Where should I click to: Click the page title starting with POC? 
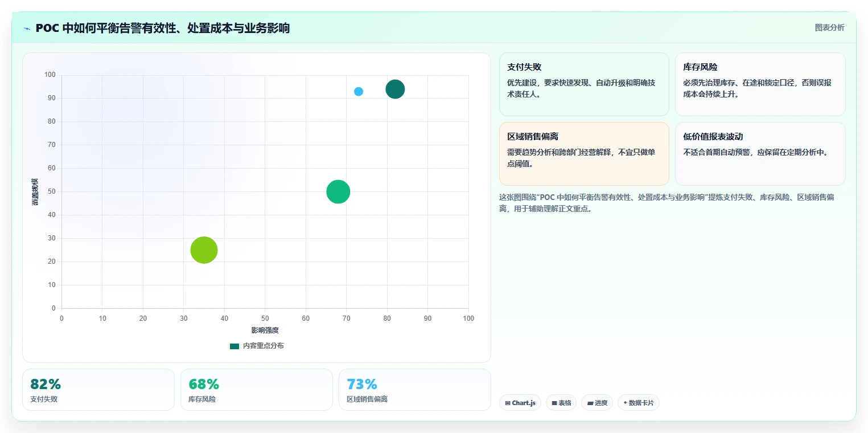pyautogui.click(x=163, y=28)
